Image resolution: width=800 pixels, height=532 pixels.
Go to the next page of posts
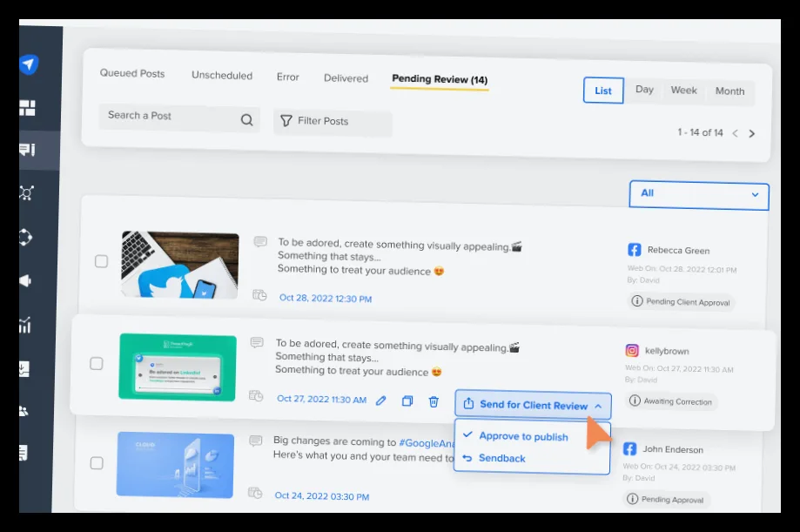(751, 134)
